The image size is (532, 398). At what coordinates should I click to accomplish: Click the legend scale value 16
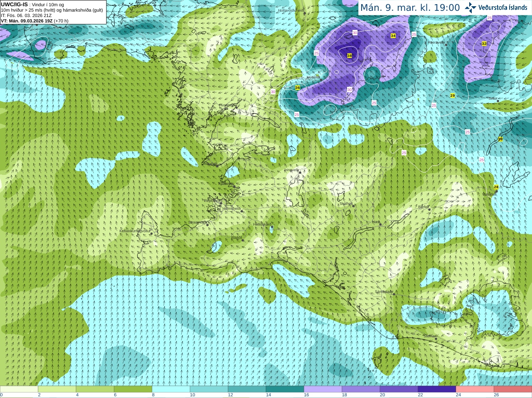(306, 395)
